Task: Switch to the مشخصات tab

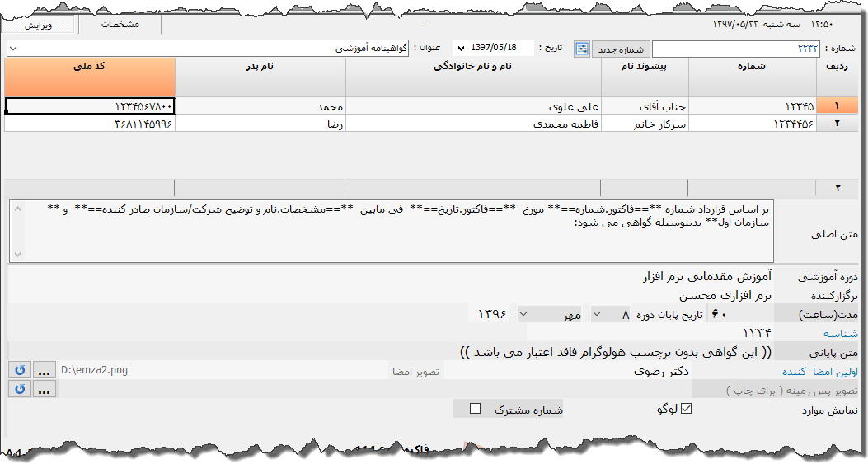Action: click(x=120, y=25)
